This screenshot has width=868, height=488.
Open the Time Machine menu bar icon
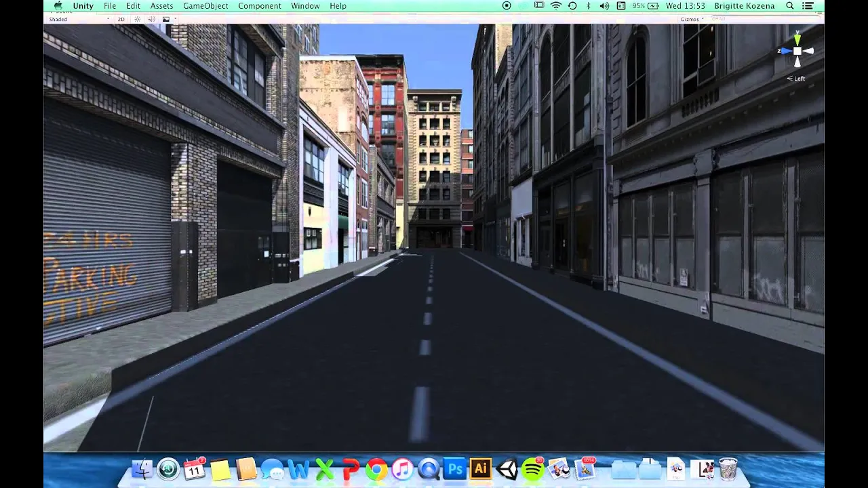(x=572, y=5)
